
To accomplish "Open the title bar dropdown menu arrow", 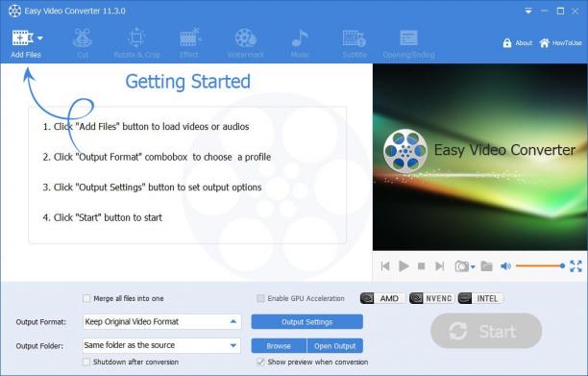I will [528, 12].
